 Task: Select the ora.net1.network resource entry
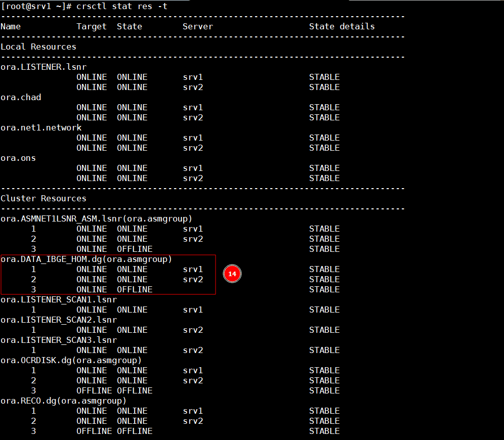click(41, 127)
